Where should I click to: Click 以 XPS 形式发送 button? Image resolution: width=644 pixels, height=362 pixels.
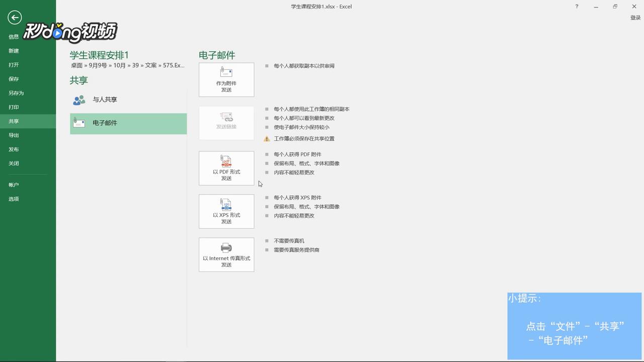(226, 211)
